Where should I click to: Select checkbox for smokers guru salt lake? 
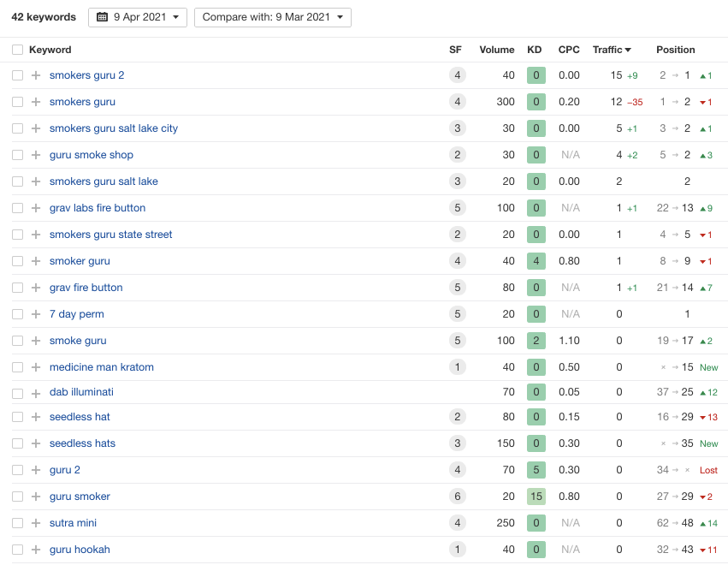coord(18,181)
